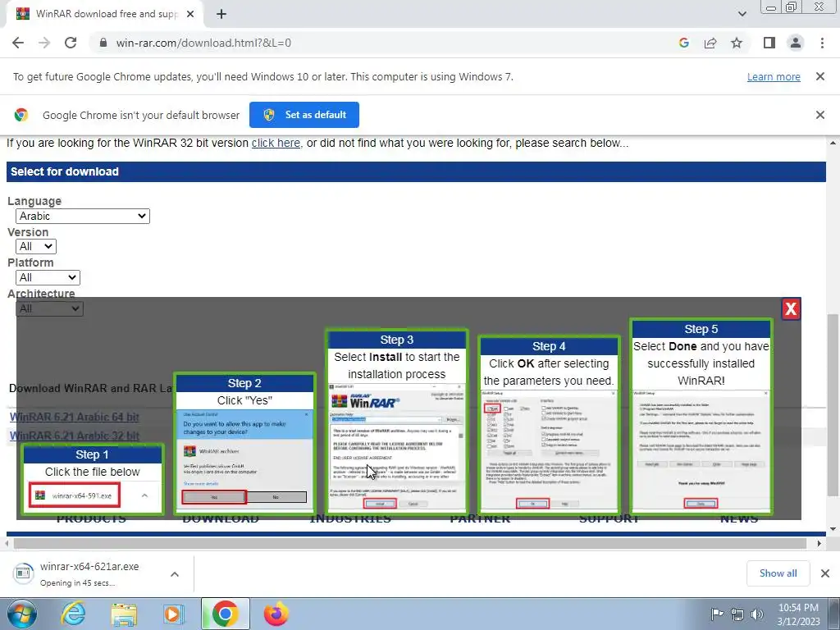Open Windows Explorer folder on taskbar

click(x=124, y=614)
